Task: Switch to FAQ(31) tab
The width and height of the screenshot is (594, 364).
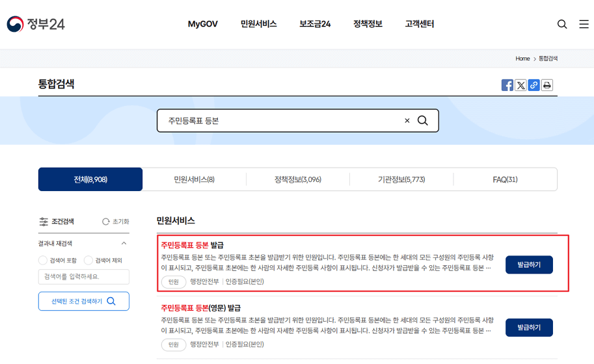Action: (505, 179)
